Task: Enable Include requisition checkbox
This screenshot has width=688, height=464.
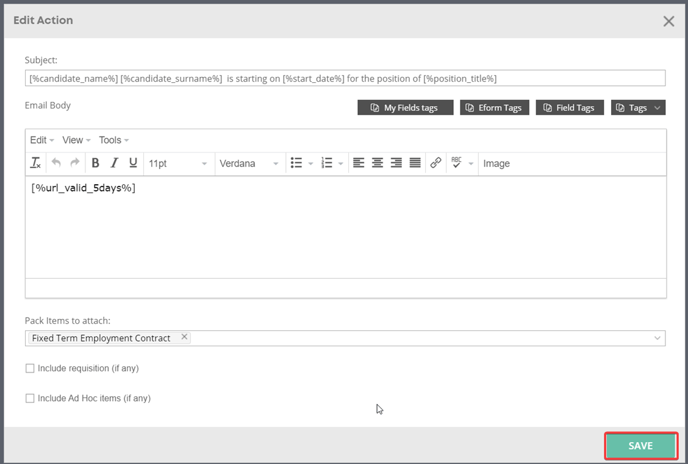Action: pyautogui.click(x=30, y=368)
